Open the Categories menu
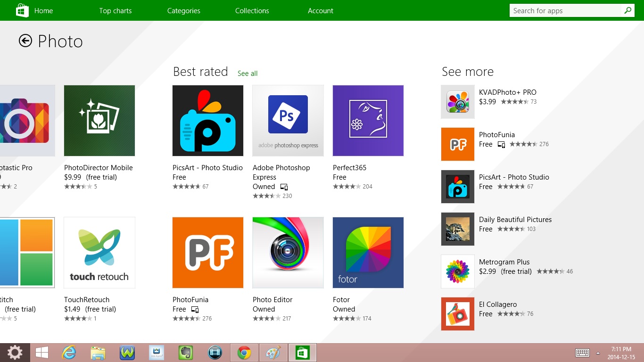The width and height of the screenshot is (644, 362). point(184,10)
